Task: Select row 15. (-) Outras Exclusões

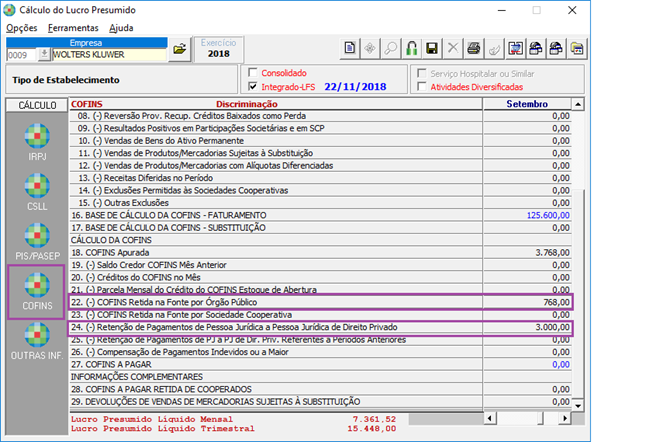Action: click(x=276, y=203)
